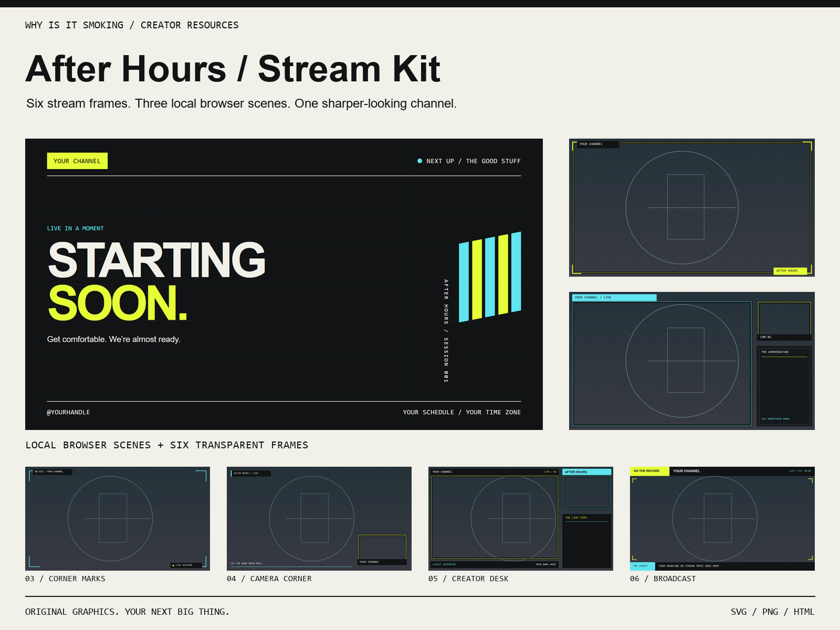Click the 'Six stream frames' subtitle text
This screenshot has width=840, height=630.
point(241,103)
